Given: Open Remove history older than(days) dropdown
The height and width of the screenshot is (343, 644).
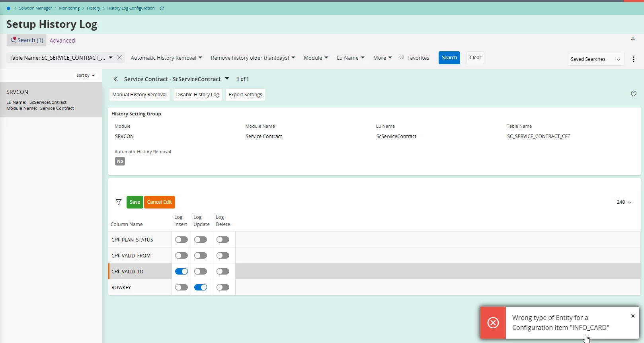Looking at the screenshot, I should point(253,58).
